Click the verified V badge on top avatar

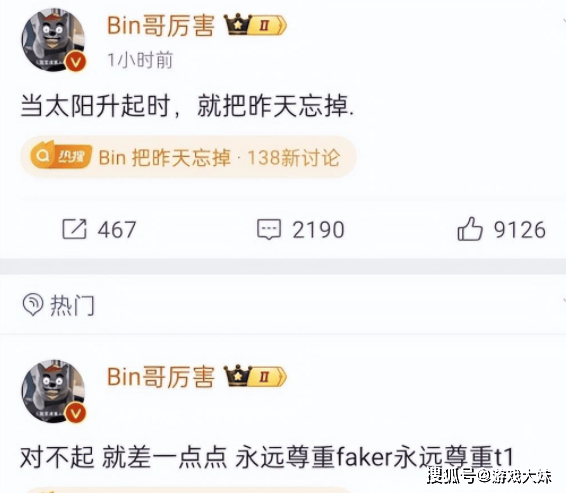75,62
